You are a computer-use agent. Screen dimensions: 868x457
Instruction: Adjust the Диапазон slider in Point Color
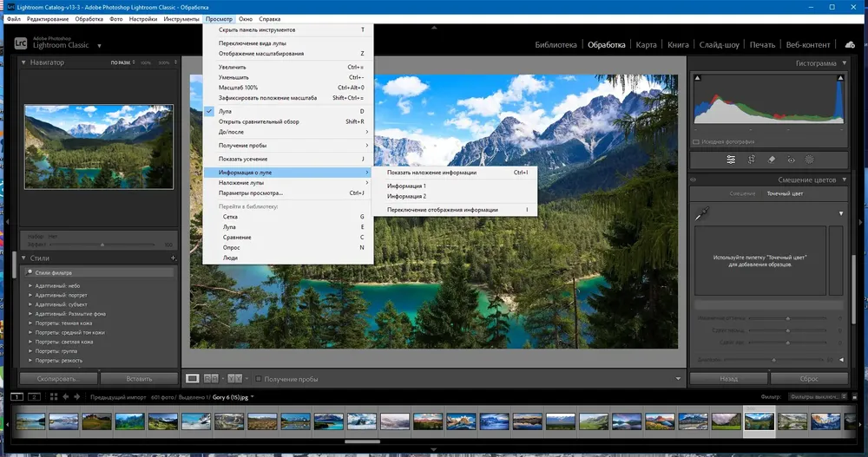[773, 359]
